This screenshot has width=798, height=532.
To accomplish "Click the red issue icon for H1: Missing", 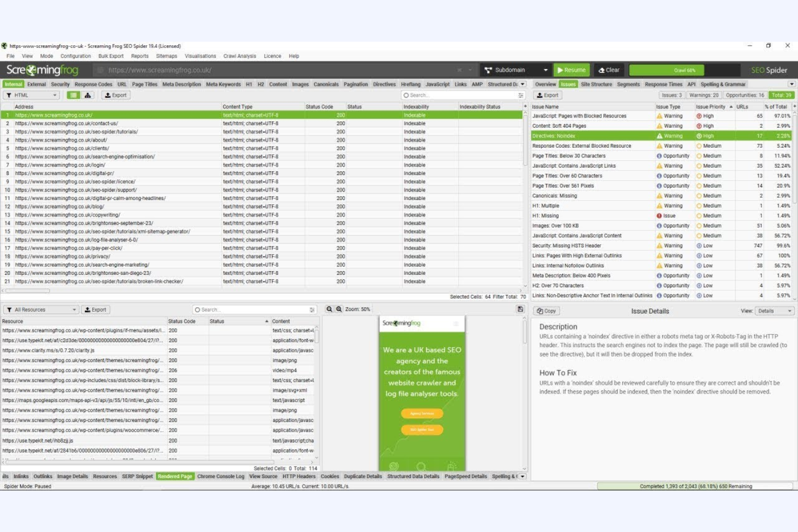I will [659, 216].
